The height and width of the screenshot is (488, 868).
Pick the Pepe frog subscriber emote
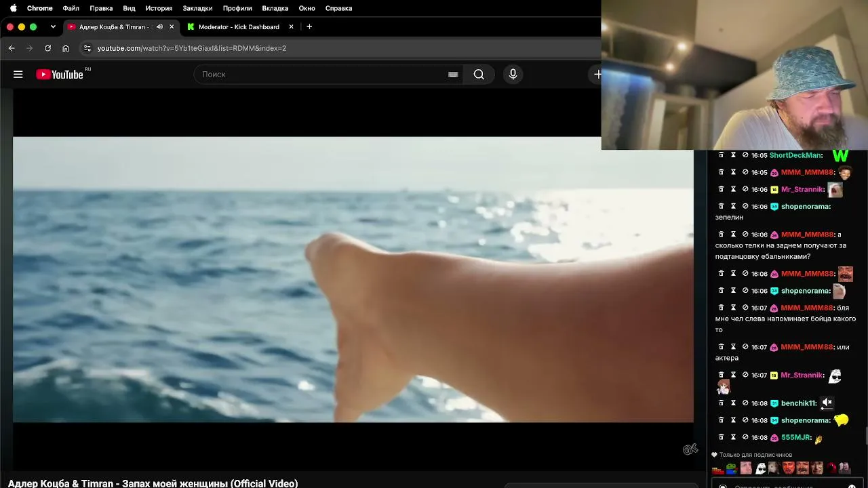click(731, 468)
